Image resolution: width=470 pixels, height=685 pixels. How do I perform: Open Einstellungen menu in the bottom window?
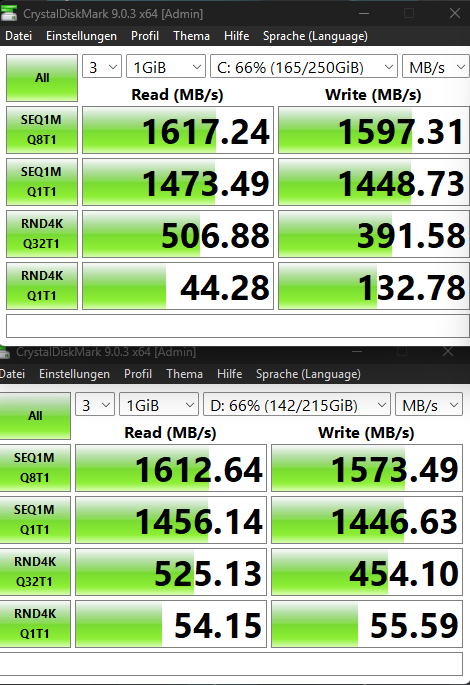tap(74, 374)
